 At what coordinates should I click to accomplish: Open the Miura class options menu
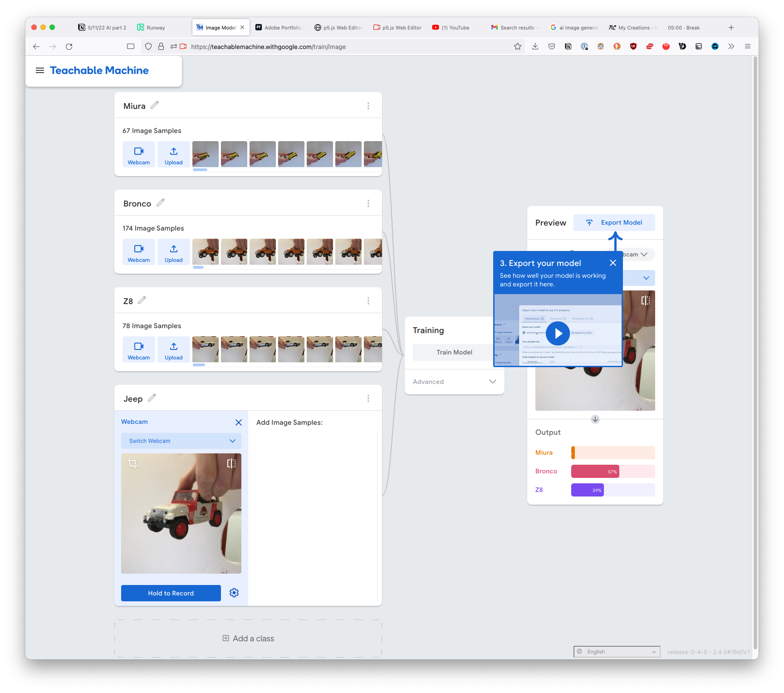(x=368, y=106)
